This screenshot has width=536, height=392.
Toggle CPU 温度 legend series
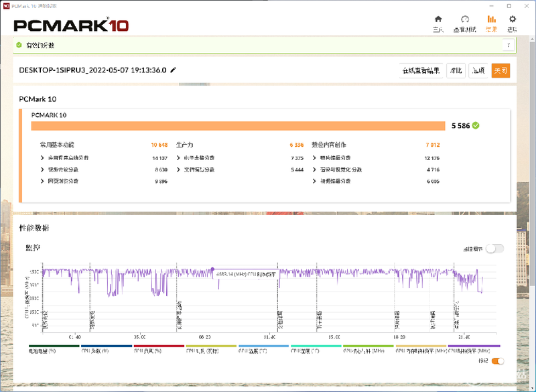[x=316, y=349]
